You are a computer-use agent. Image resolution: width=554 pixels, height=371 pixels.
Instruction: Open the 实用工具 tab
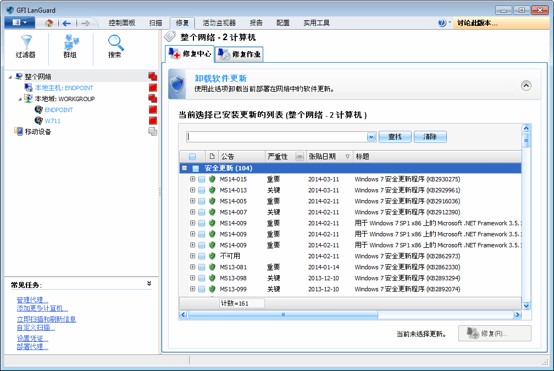317,23
